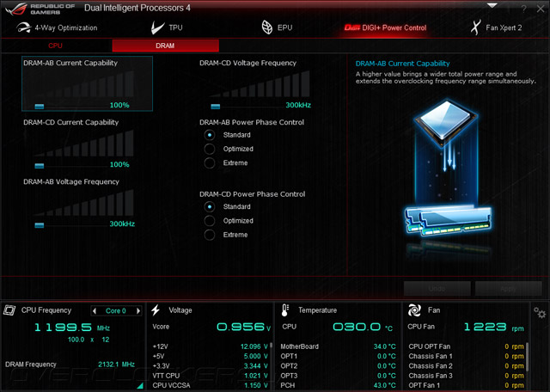Click the CPU OPT Fan row
This screenshot has width=550, height=392.
[x=466, y=346]
